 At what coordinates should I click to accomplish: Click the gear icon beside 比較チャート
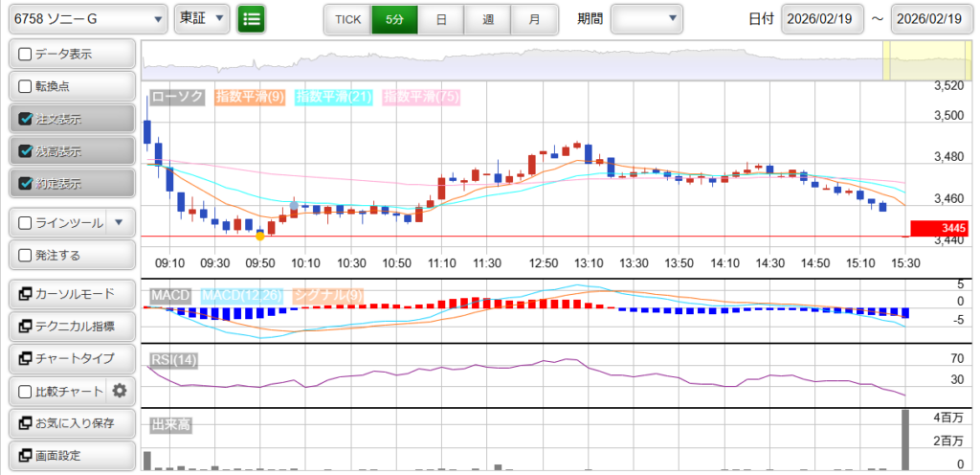tap(120, 391)
